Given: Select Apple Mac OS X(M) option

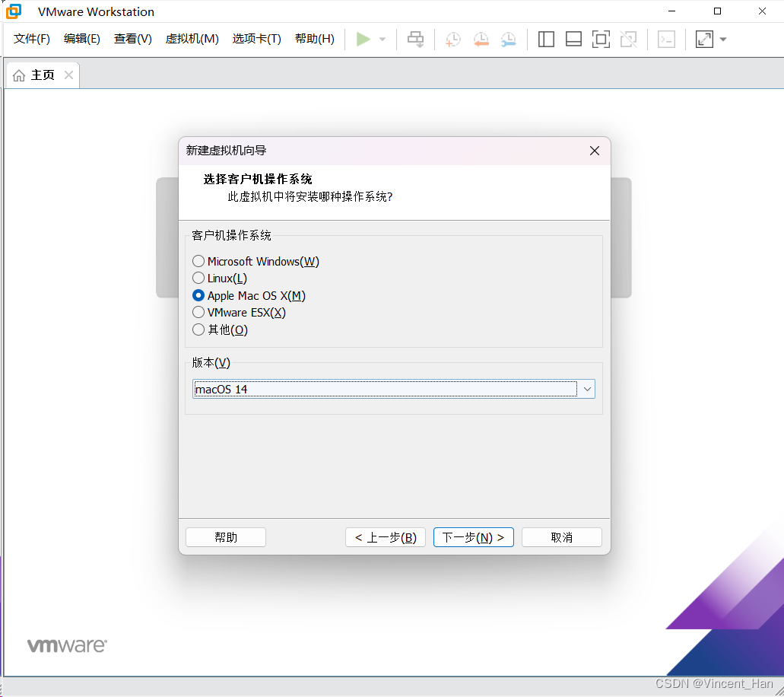Looking at the screenshot, I should (x=198, y=295).
